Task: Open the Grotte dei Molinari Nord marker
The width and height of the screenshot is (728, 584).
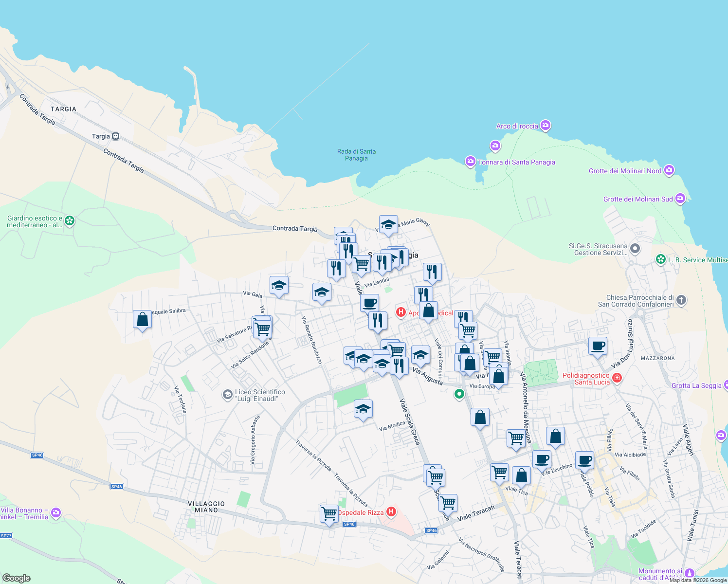Action: click(x=669, y=170)
